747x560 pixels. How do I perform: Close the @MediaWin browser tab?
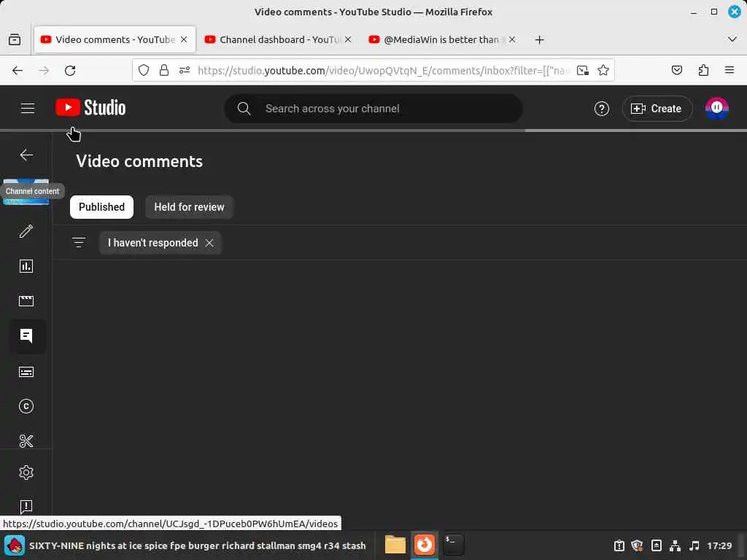512,39
